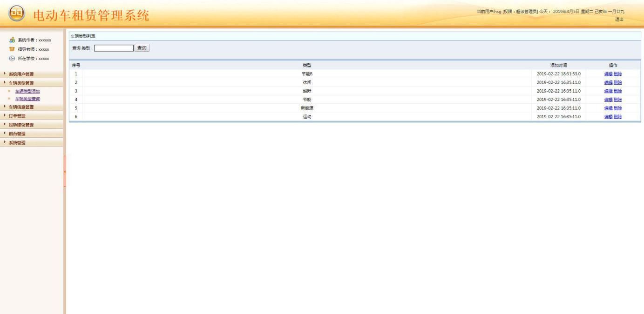Open the 车辆类型查询 page link
The height and width of the screenshot is (314, 644).
[27, 99]
